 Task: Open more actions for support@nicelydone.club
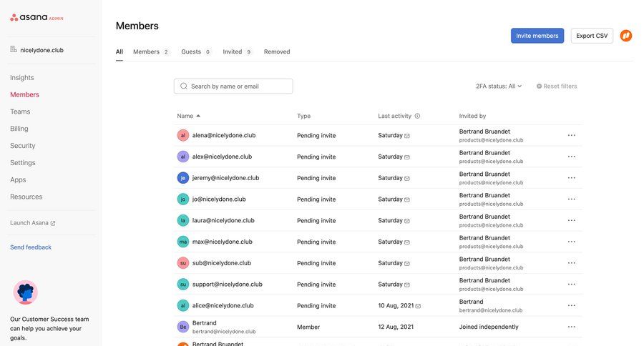571,284
